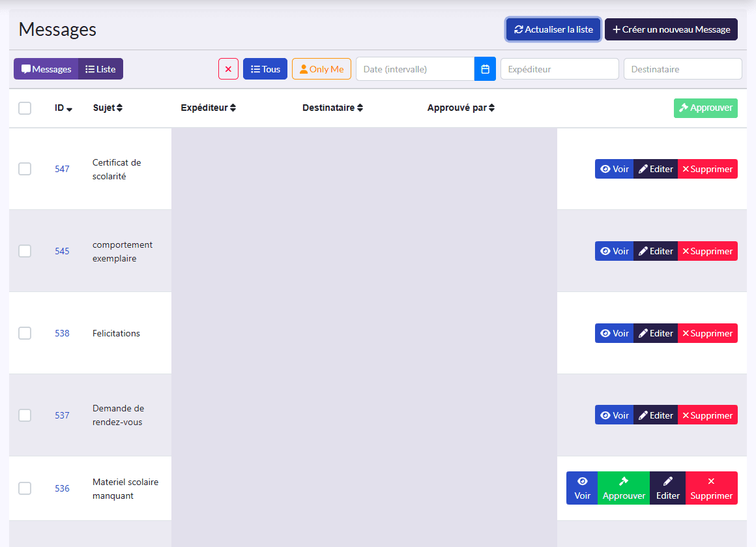This screenshot has width=756, height=547.
Task: View the Felicitations message
Action: coord(614,333)
